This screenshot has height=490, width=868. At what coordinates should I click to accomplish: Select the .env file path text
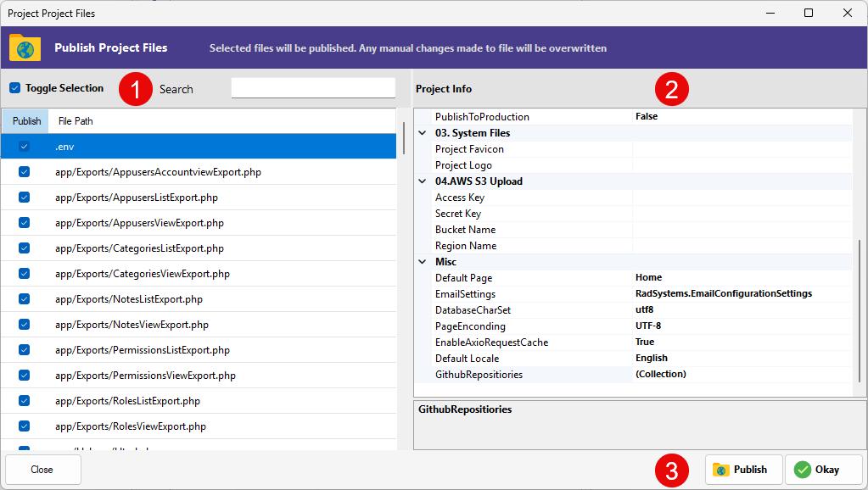(x=64, y=147)
